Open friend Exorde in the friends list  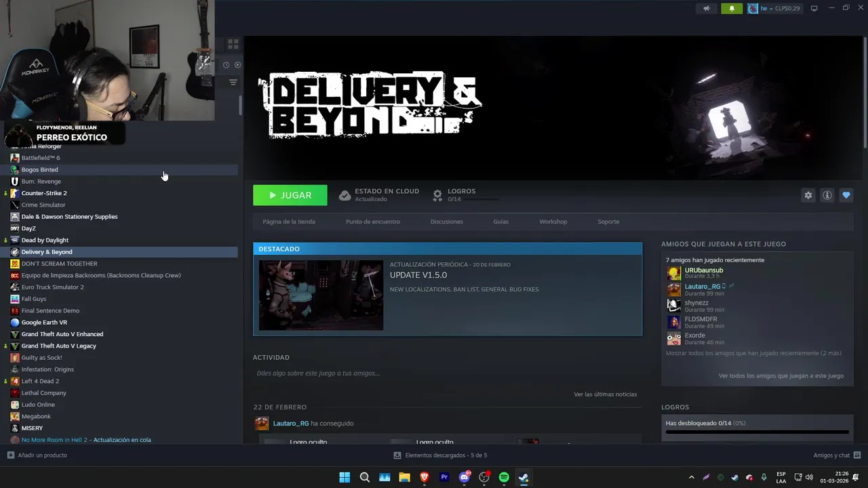pos(695,335)
